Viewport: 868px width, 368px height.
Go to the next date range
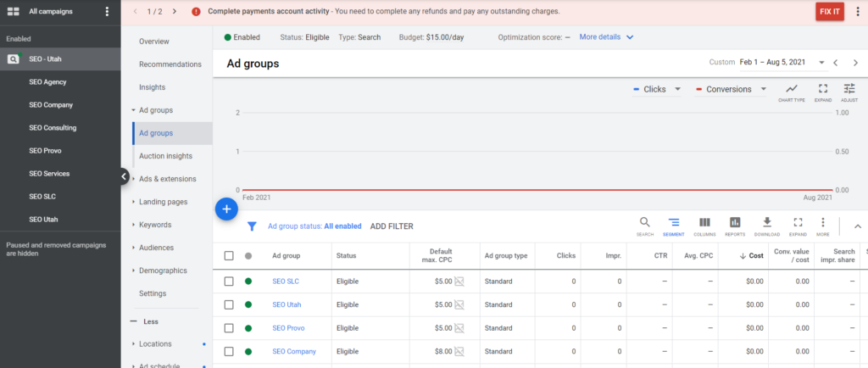pyautogui.click(x=855, y=63)
